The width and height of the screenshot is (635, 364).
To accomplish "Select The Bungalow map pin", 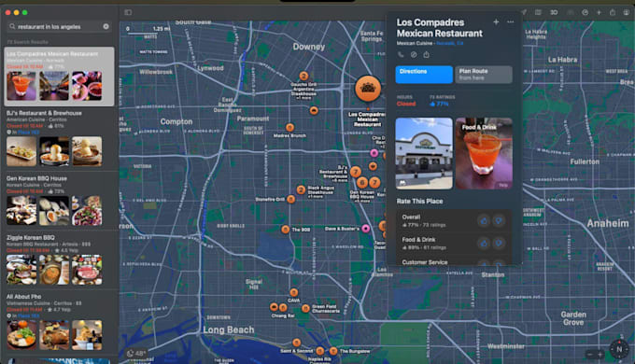I will point(333,351).
